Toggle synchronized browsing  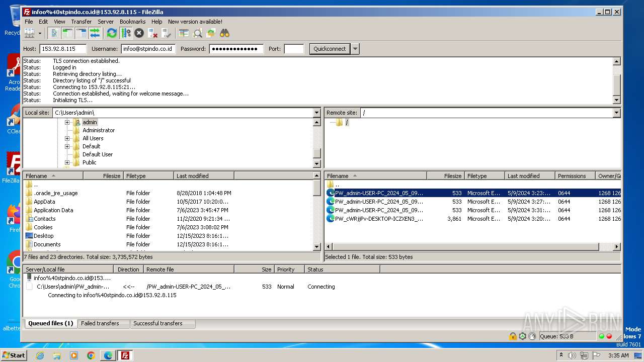[x=211, y=33]
